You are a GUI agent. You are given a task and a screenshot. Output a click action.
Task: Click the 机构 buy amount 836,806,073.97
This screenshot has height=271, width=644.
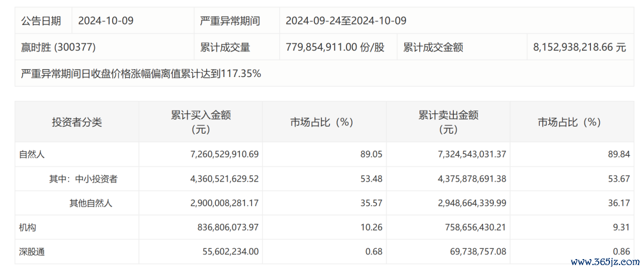click(x=223, y=227)
